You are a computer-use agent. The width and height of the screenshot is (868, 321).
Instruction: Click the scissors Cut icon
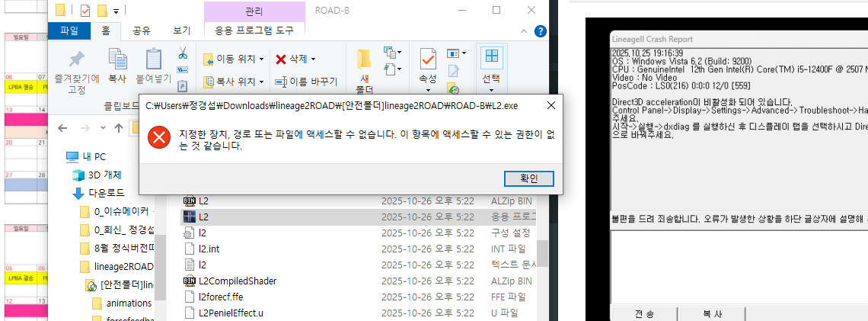183,53
